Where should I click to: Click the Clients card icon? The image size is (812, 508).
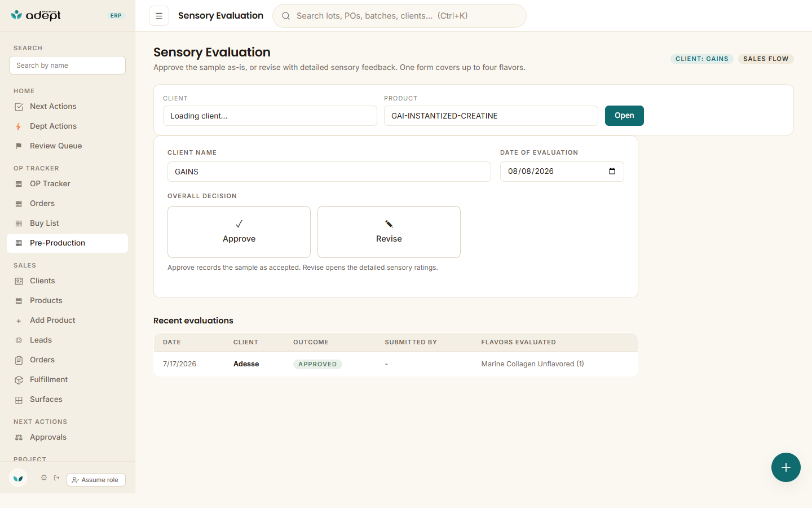[19, 281]
